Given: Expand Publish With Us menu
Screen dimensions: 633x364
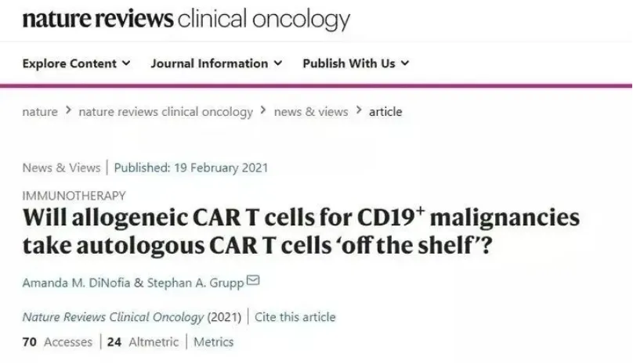Looking at the screenshot, I should 356,63.
